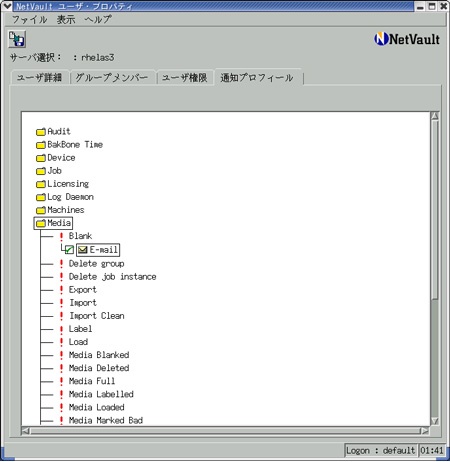Click red exclamation icon beside Media Marked Bad
Image resolution: width=450 pixels, height=462 pixels.
pos(61,420)
